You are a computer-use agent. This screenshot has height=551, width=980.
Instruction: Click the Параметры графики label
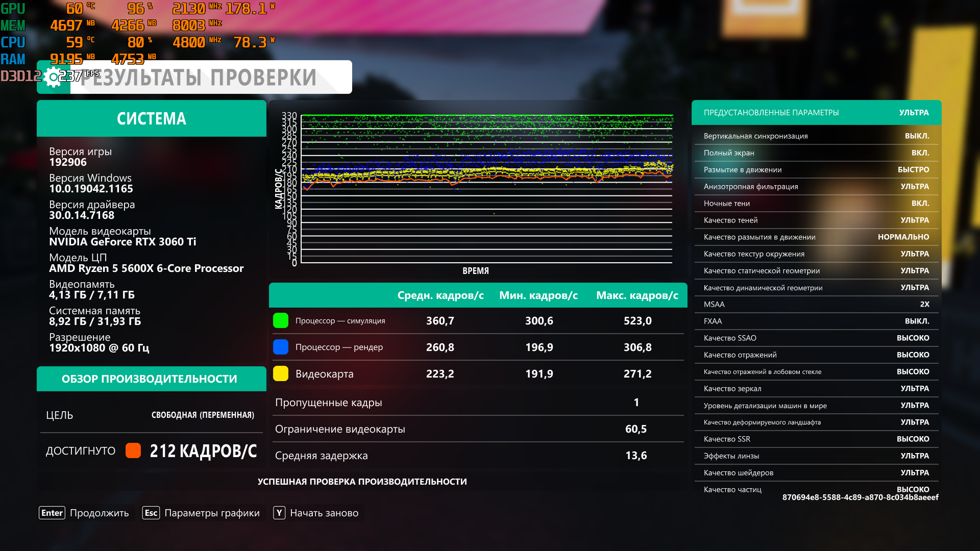point(211,513)
